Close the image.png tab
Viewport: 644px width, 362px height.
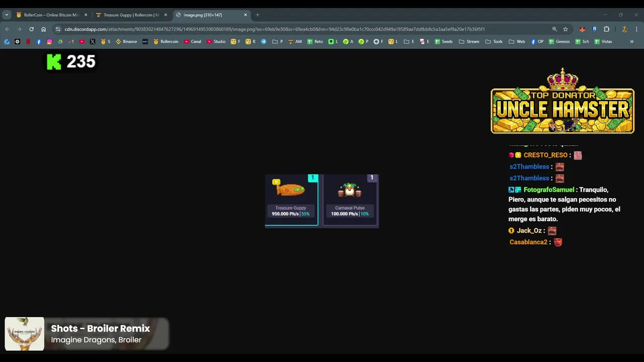coord(246,15)
